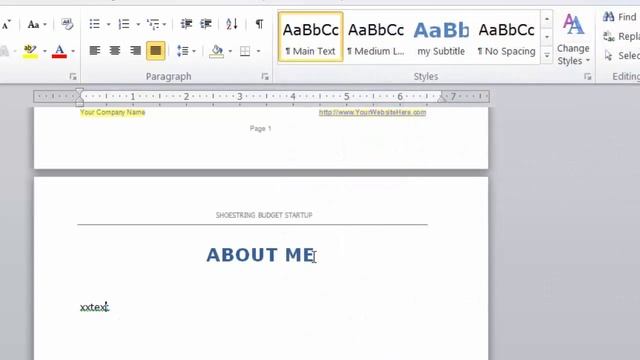Open the Change Case dropdown arrow
640x360 pixels.
[45, 24]
